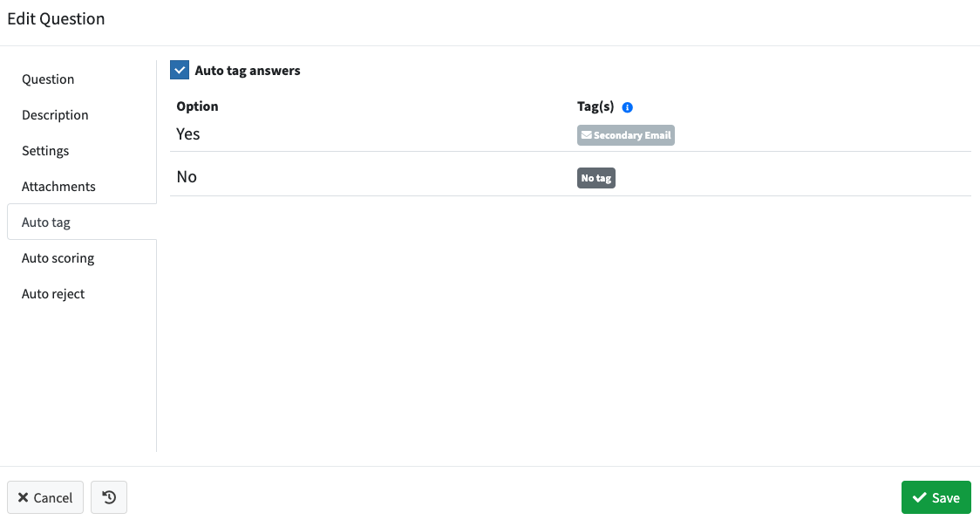Choose a tag via the 'No tag' badge
Image resolution: width=980 pixels, height=520 pixels.
(596, 178)
